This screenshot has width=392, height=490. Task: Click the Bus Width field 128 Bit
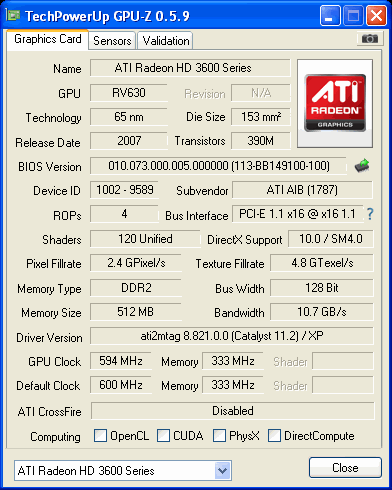322,288
